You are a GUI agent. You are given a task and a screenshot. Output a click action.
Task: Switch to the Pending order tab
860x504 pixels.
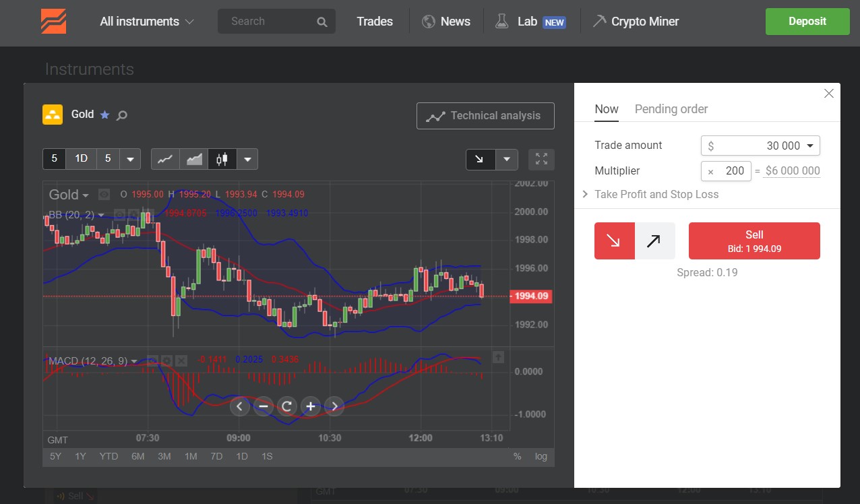[x=671, y=109]
